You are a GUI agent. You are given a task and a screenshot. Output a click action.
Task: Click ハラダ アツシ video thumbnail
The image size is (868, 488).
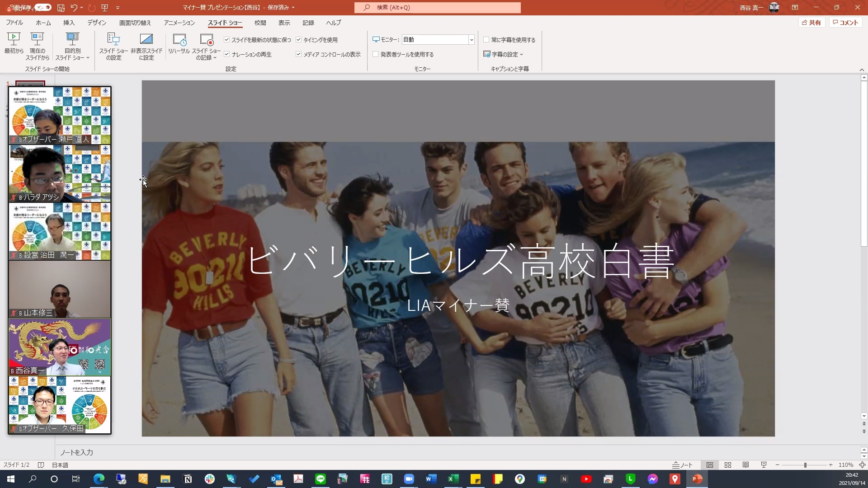pyautogui.click(x=60, y=174)
